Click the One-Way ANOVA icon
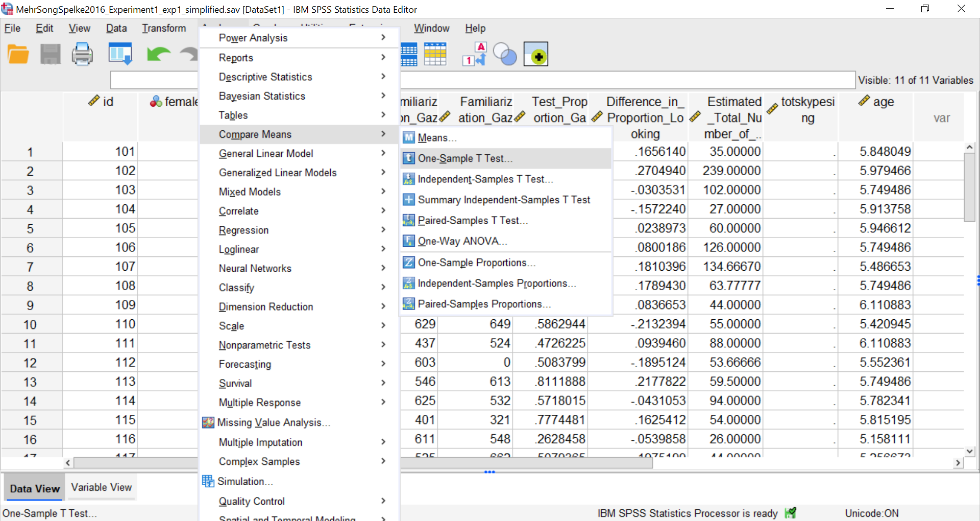This screenshot has width=980, height=521. [x=409, y=241]
